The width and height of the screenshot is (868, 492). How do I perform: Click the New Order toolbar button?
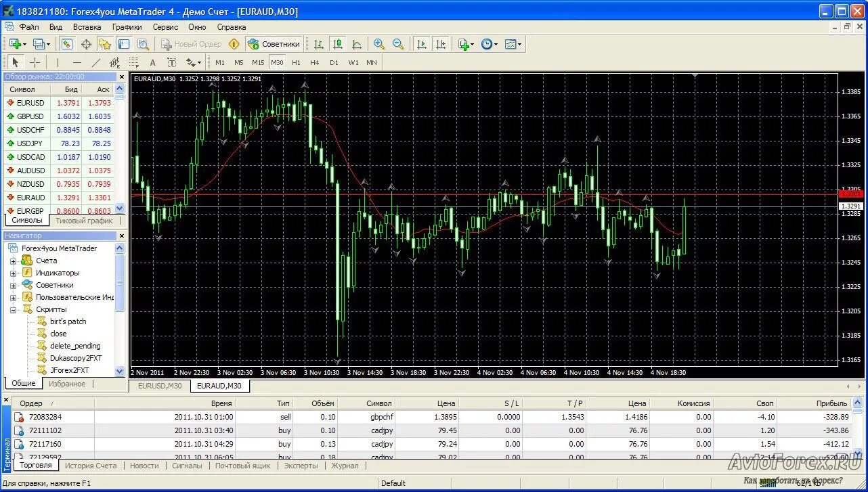tap(192, 44)
